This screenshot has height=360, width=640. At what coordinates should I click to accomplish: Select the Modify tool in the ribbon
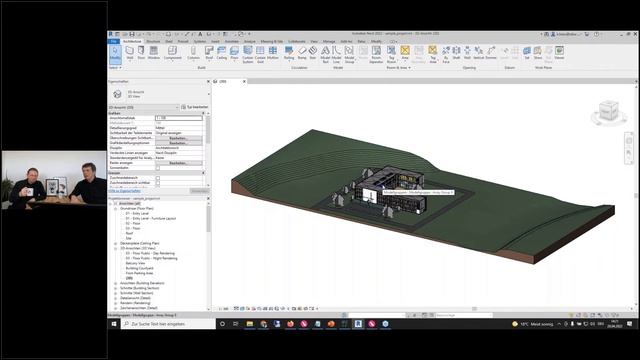[115, 54]
